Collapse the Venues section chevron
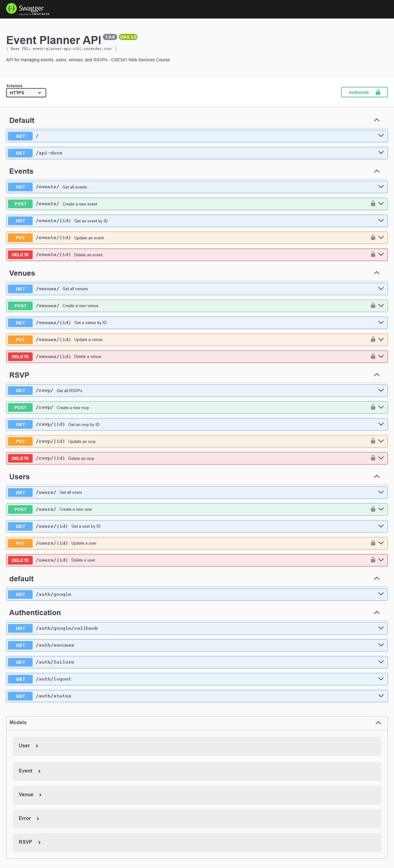 coord(377,273)
